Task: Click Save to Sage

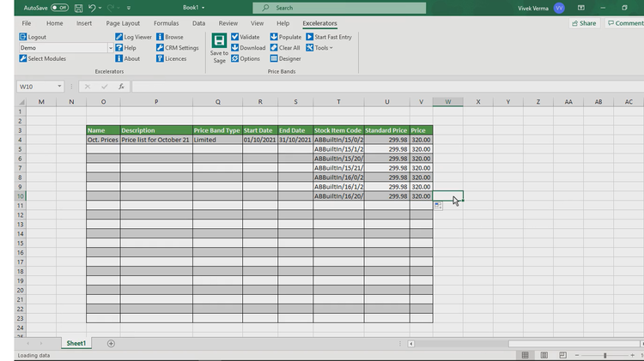Action: point(219,48)
